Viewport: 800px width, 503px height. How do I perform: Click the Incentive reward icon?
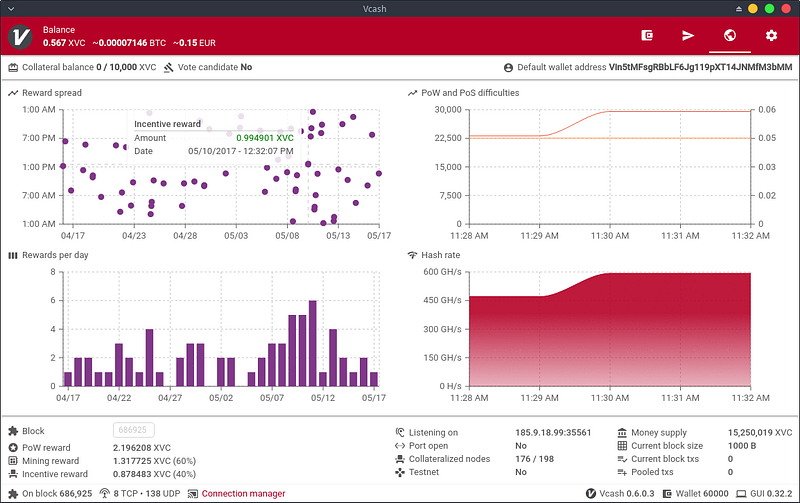[13, 474]
